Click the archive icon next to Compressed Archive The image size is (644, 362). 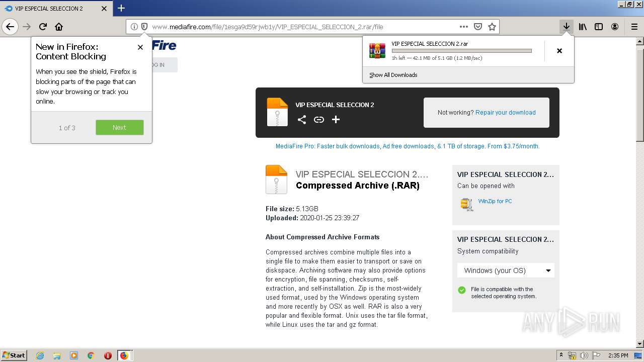click(x=276, y=179)
